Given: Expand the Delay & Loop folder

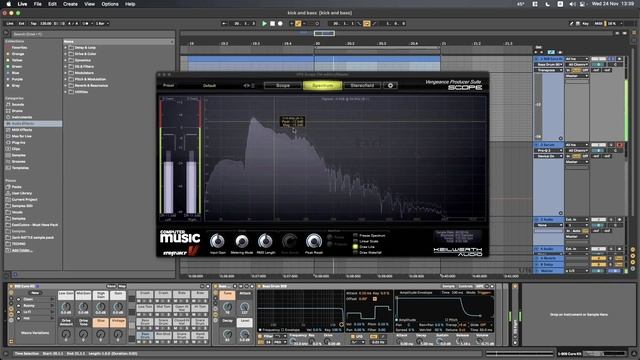Looking at the screenshot, I should (65, 48).
